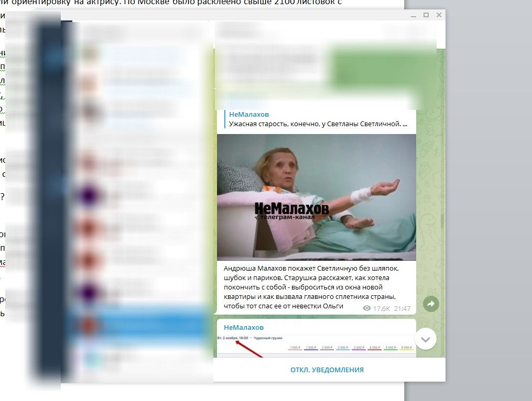This screenshot has width=532, height=401.
Task: Close the Telegram window
Action: coord(439,15)
